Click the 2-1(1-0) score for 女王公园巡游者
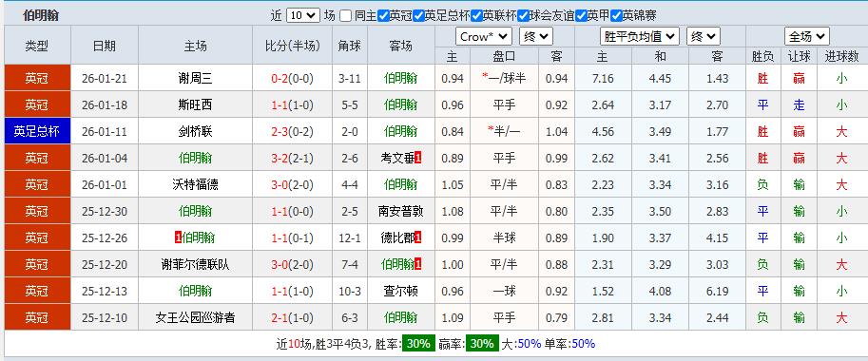Image resolution: width=868 pixels, height=361 pixels. (292, 317)
